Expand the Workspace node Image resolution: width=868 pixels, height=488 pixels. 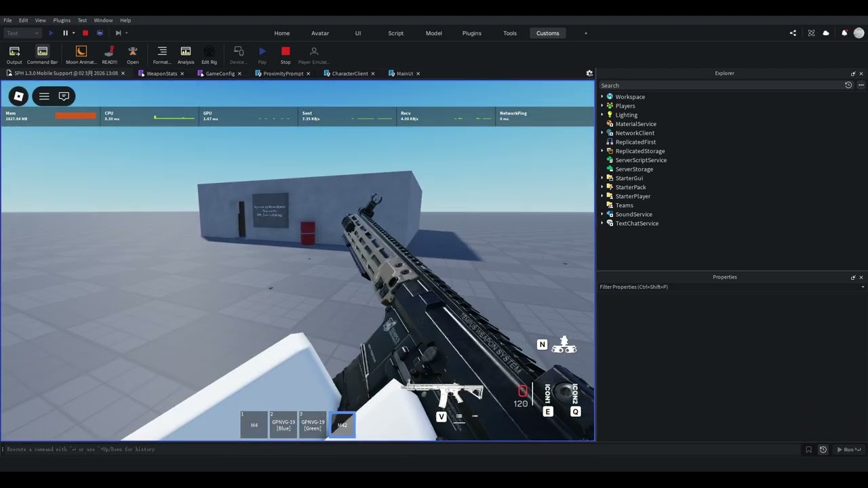pos(602,97)
